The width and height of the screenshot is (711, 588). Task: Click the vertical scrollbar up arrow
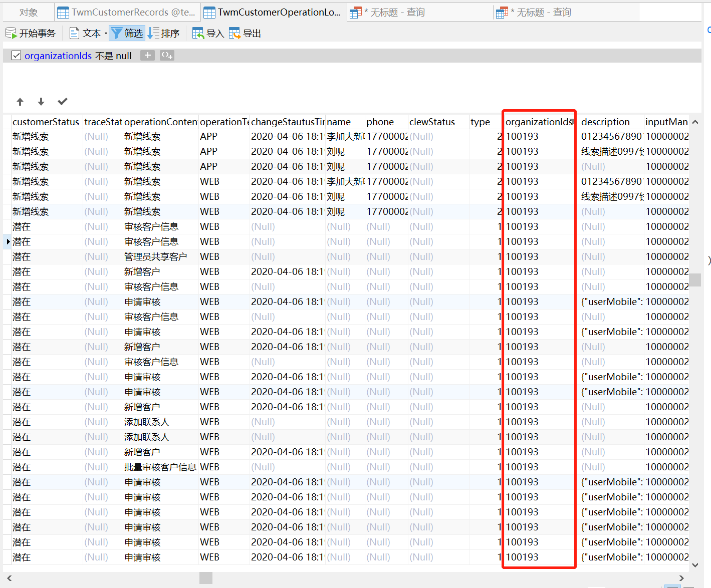point(695,122)
